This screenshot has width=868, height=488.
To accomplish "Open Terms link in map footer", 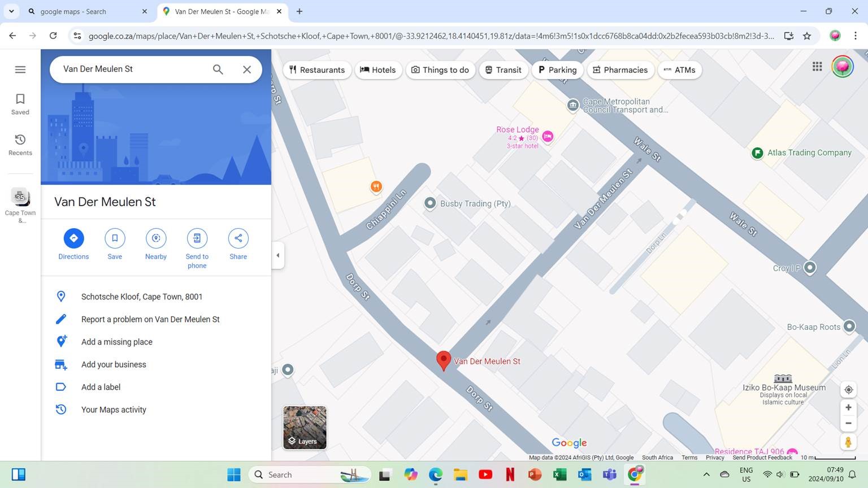I will (689, 457).
